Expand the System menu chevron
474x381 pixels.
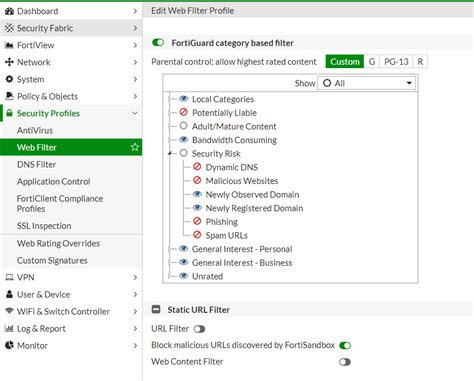pos(135,79)
